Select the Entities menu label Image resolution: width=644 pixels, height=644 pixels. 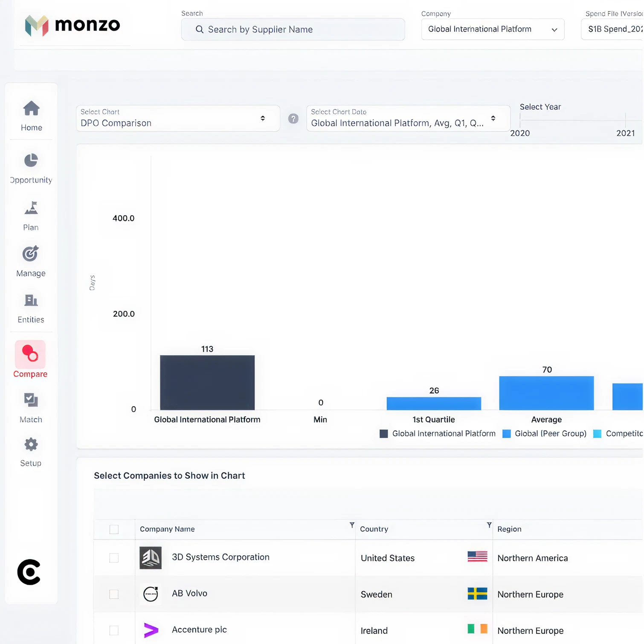tap(31, 319)
